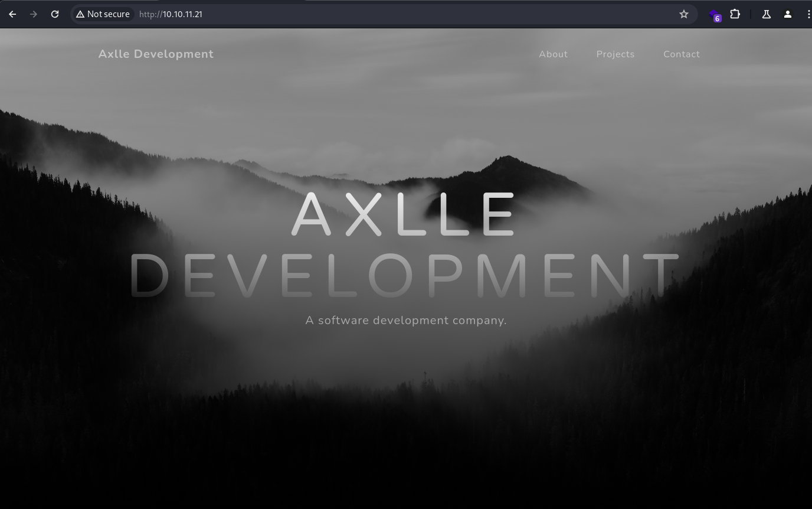Open the browser profile menu
The image size is (812, 509).
pyautogui.click(x=788, y=14)
